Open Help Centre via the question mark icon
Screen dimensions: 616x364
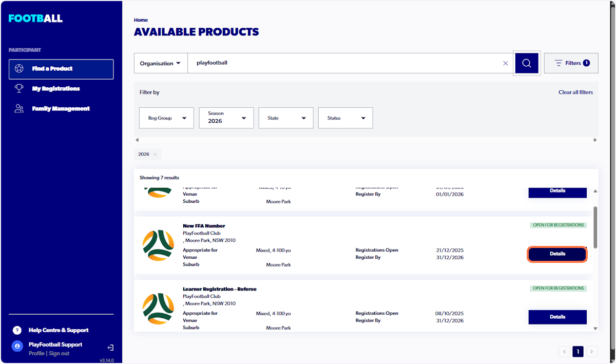17,330
